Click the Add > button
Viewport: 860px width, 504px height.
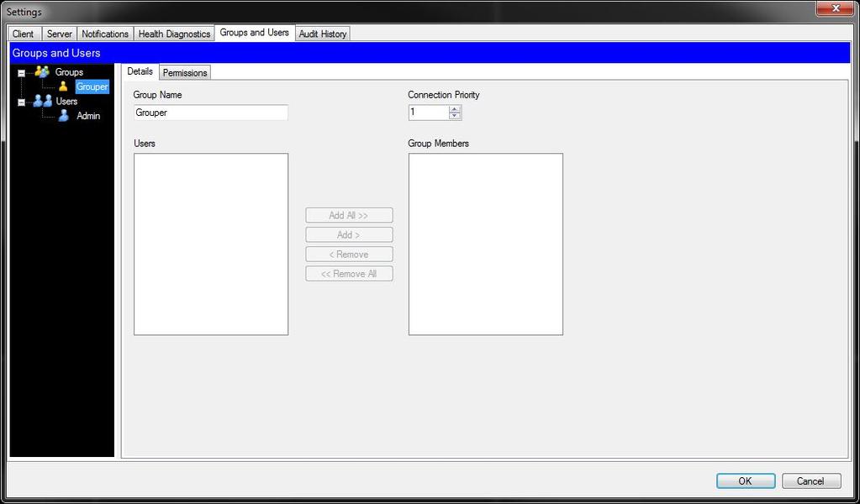[349, 235]
